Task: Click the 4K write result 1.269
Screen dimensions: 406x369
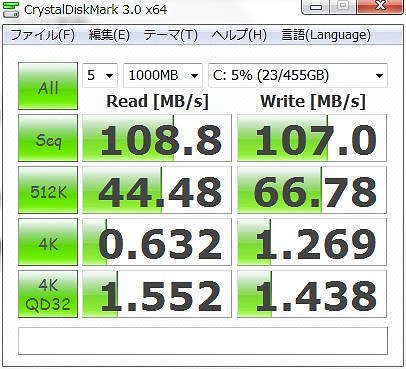Action: click(312, 242)
